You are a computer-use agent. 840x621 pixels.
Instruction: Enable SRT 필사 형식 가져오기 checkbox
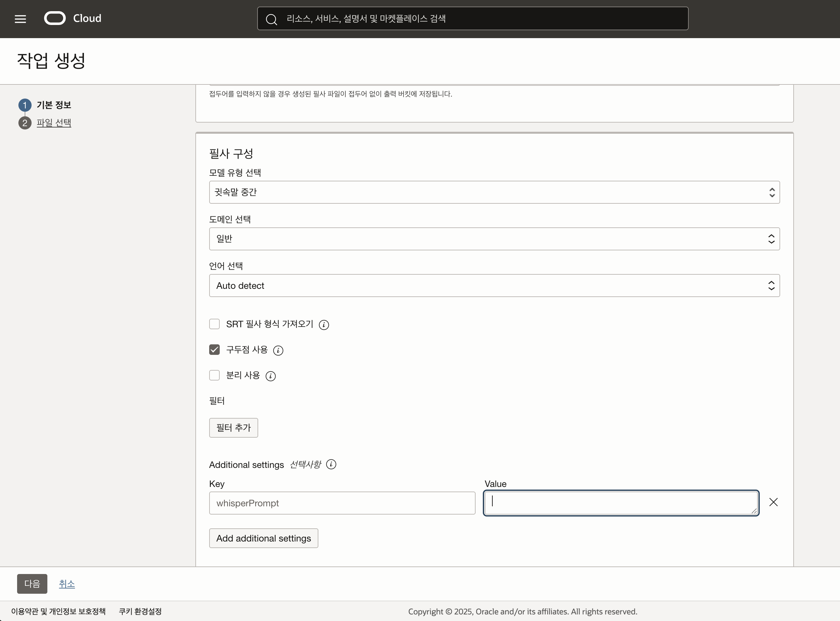pyautogui.click(x=214, y=324)
